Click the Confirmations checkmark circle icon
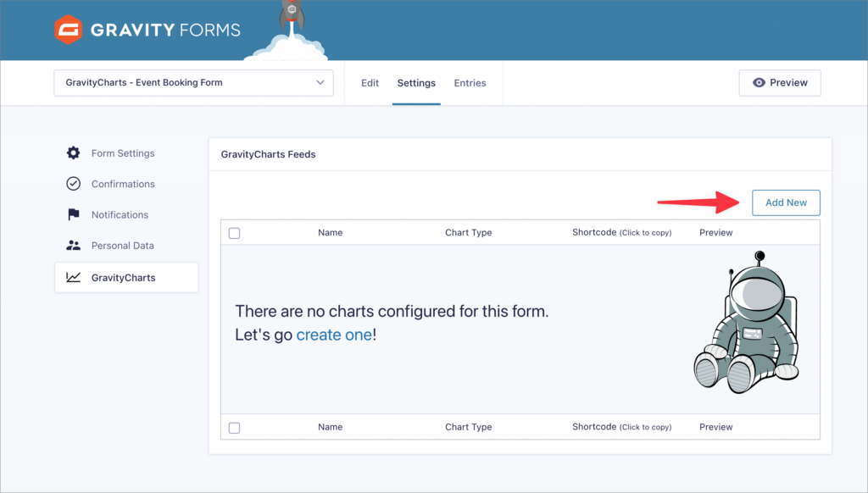The image size is (868, 493). click(73, 184)
